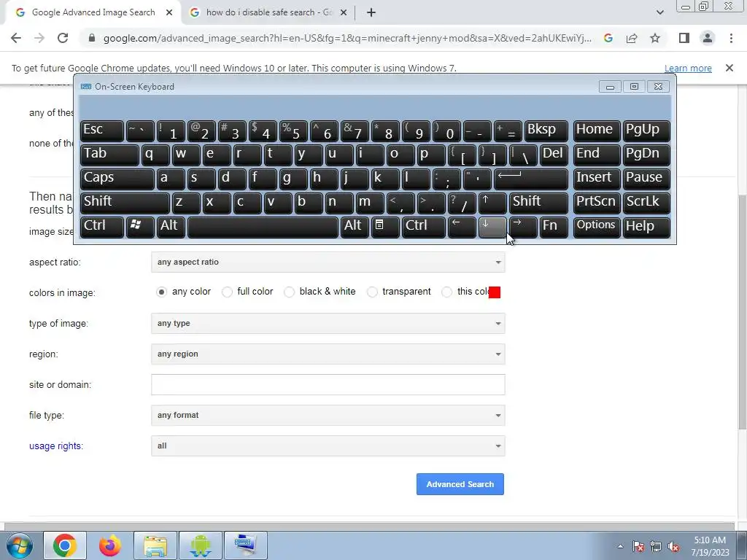
Task: Click On-Screen Keyboard taskbar icon
Action: pyautogui.click(x=246, y=545)
